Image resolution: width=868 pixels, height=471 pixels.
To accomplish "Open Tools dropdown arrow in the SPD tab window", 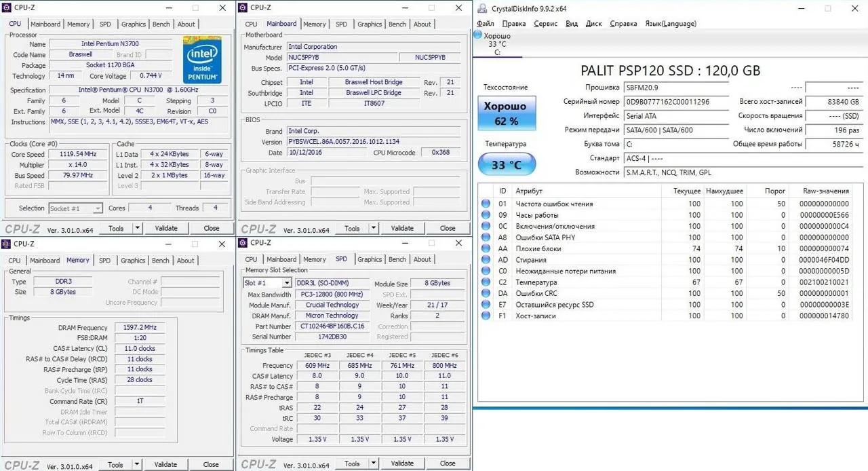I will click(x=374, y=464).
